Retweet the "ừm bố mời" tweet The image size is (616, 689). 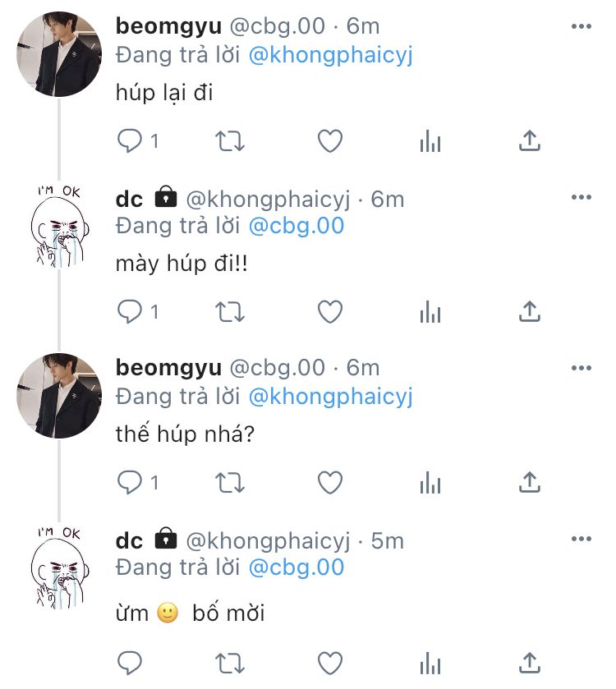click(229, 663)
